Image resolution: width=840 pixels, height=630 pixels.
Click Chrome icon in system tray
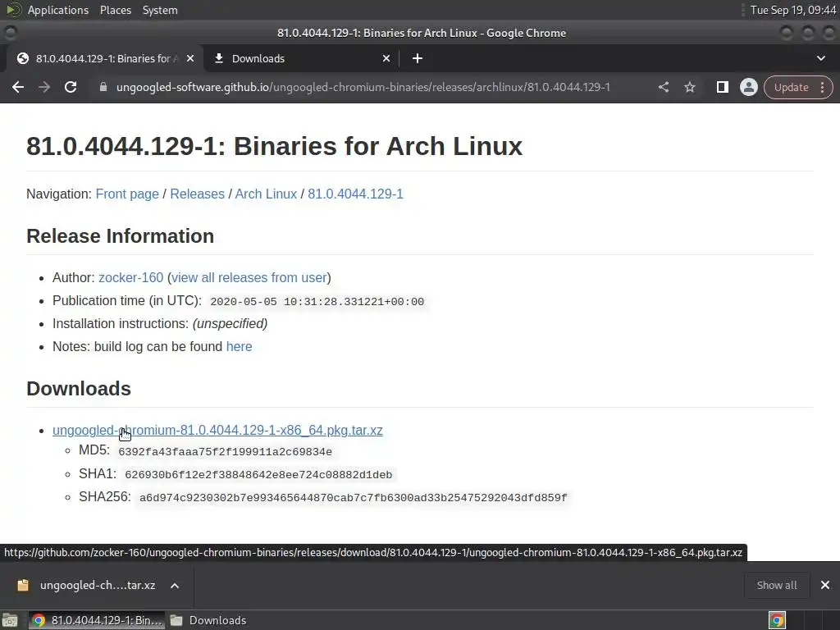point(777,620)
